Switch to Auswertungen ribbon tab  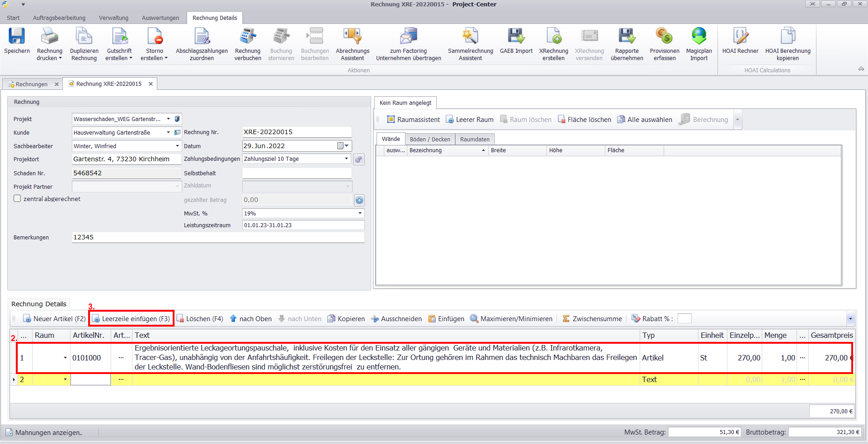pyautogui.click(x=160, y=18)
